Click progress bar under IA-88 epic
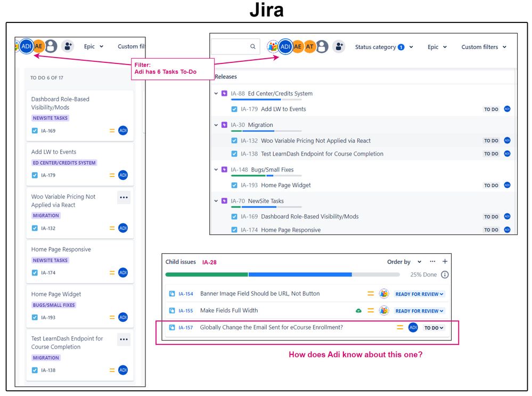The width and height of the screenshot is (532, 396). [x=266, y=100]
